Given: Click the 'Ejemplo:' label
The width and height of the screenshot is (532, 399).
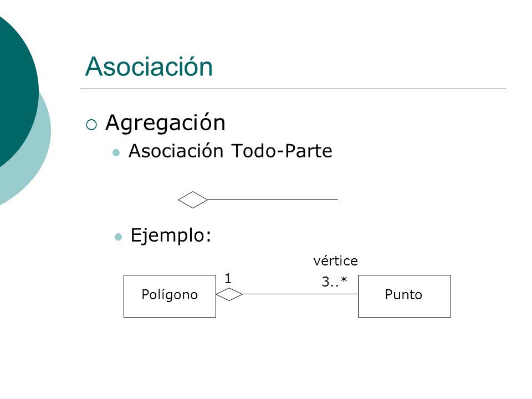Looking at the screenshot, I should click(171, 235).
